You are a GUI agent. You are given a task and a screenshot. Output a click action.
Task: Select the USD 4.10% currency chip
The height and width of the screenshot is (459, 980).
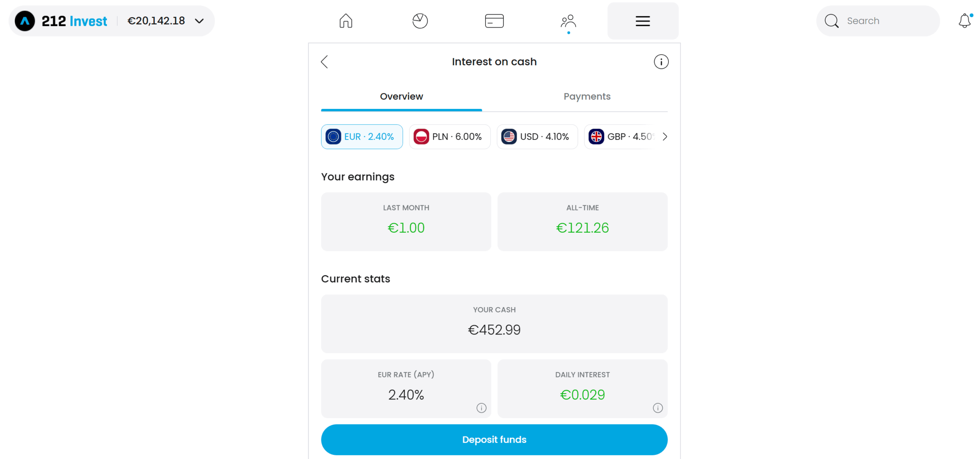coord(537,137)
